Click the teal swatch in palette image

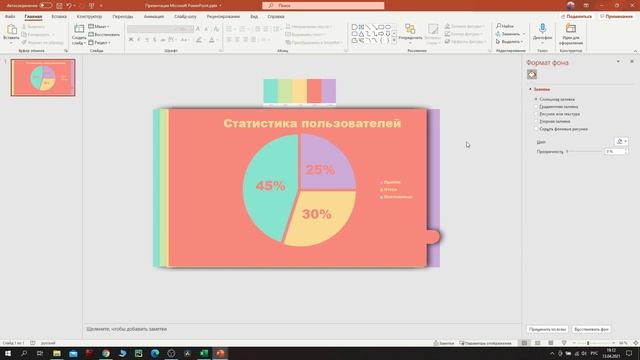click(271, 91)
